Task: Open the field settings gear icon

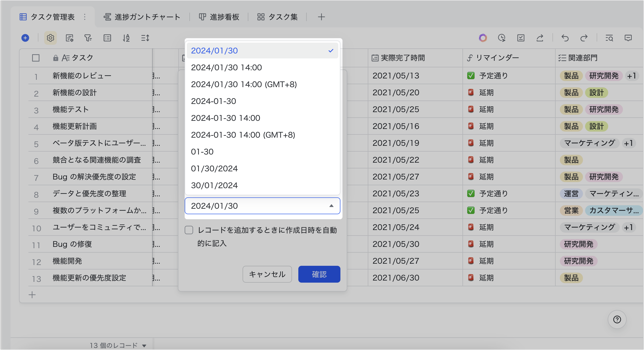Action: tap(51, 38)
